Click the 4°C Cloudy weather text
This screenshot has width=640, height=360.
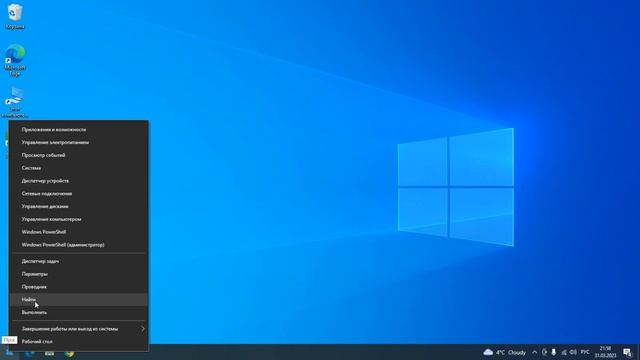coord(511,352)
